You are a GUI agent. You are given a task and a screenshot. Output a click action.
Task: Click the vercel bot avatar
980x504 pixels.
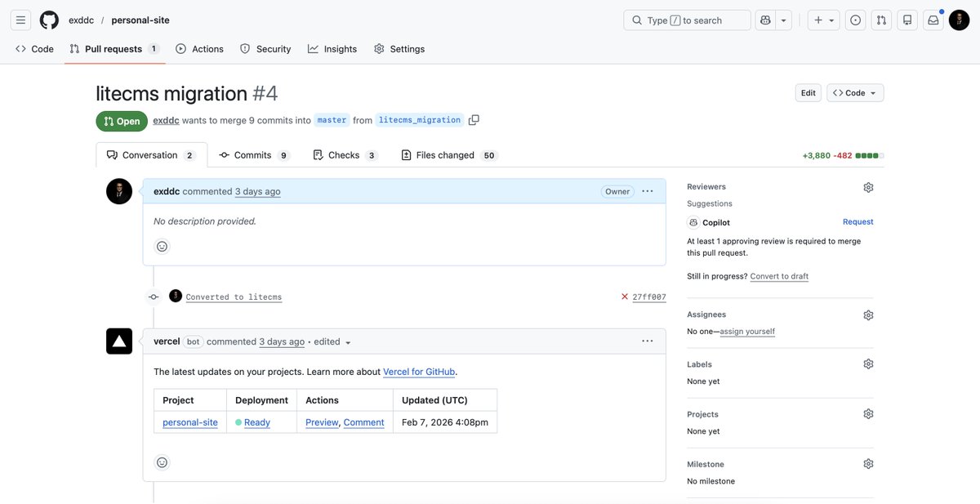coord(119,341)
